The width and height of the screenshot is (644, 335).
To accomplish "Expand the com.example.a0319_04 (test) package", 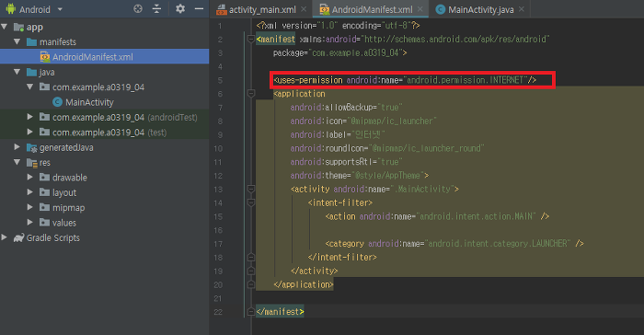I will (30, 133).
